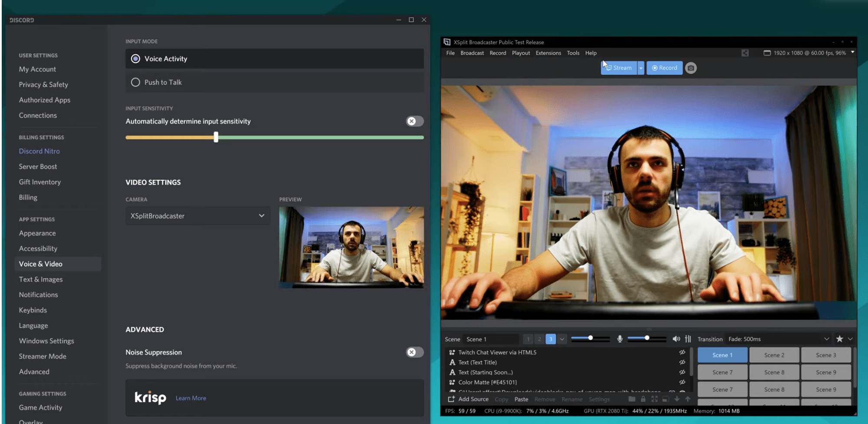Click the Text (Text Title) source icon
The width and height of the screenshot is (868, 424).
pyautogui.click(x=452, y=362)
